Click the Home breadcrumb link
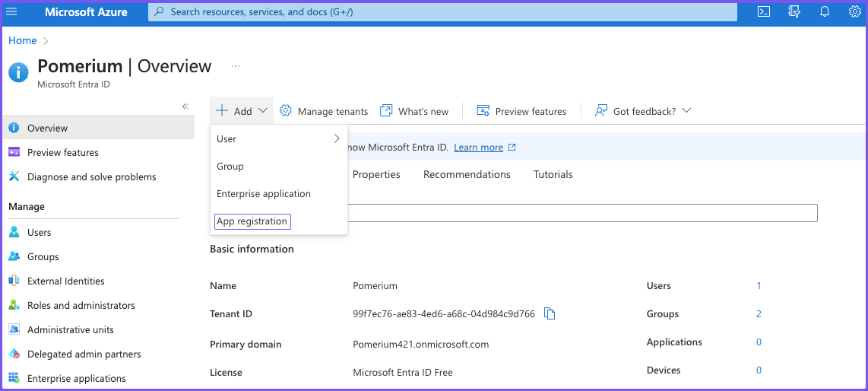 point(22,40)
